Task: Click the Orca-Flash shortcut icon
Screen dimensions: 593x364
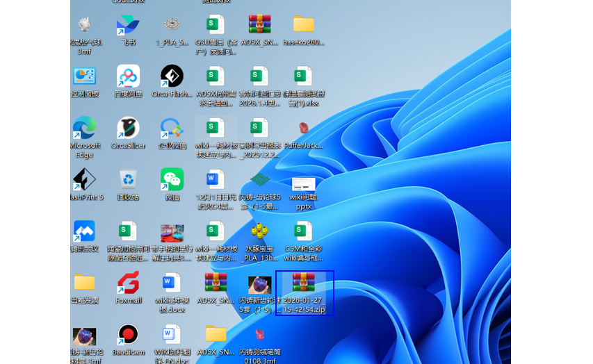Action: tap(172, 76)
